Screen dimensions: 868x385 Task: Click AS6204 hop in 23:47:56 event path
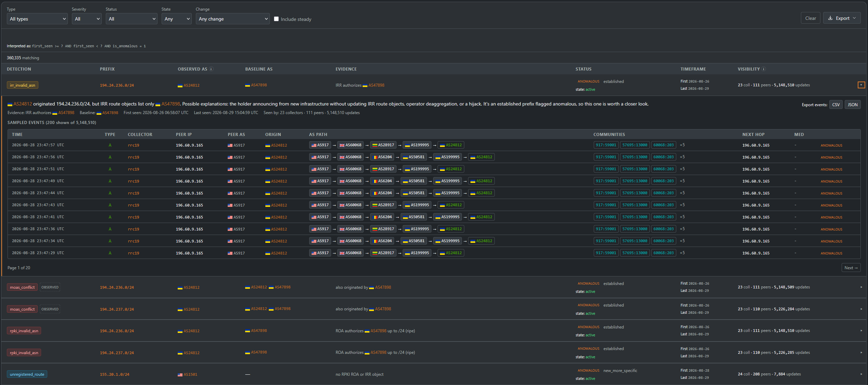click(382, 157)
